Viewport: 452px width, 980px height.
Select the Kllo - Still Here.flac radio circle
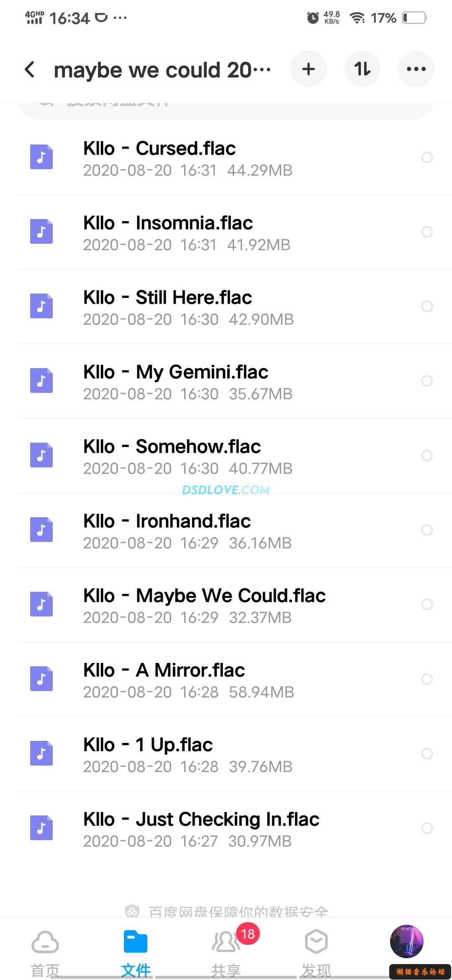click(x=427, y=307)
